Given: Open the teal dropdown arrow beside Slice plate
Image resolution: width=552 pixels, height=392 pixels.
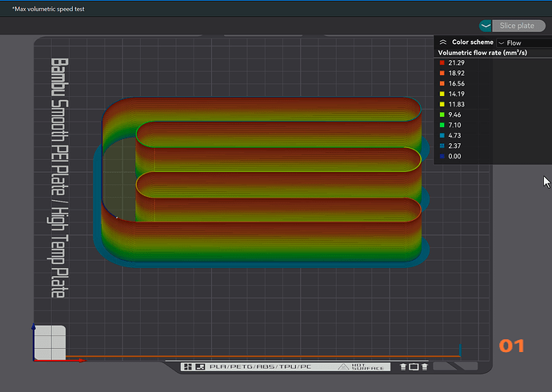Looking at the screenshot, I should coord(486,26).
